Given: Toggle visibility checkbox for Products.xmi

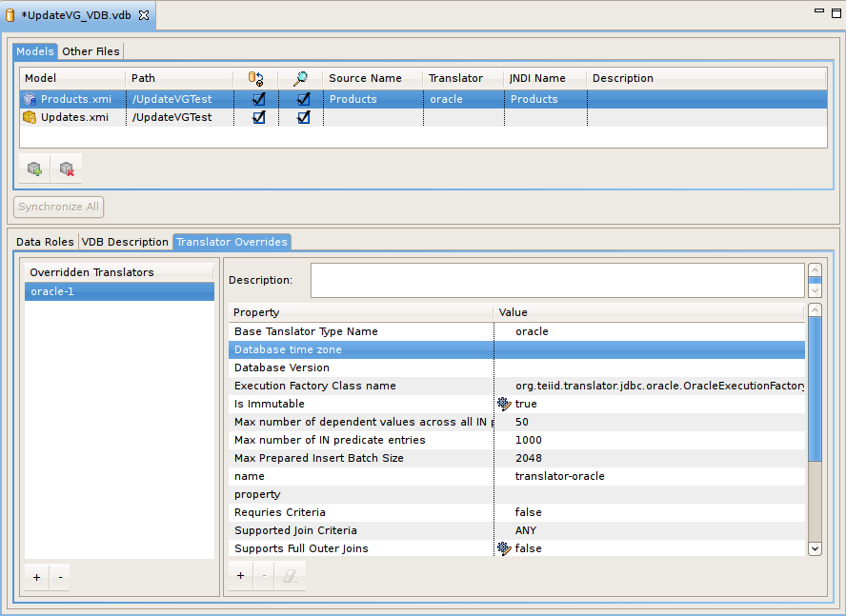Looking at the screenshot, I should click(x=304, y=99).
